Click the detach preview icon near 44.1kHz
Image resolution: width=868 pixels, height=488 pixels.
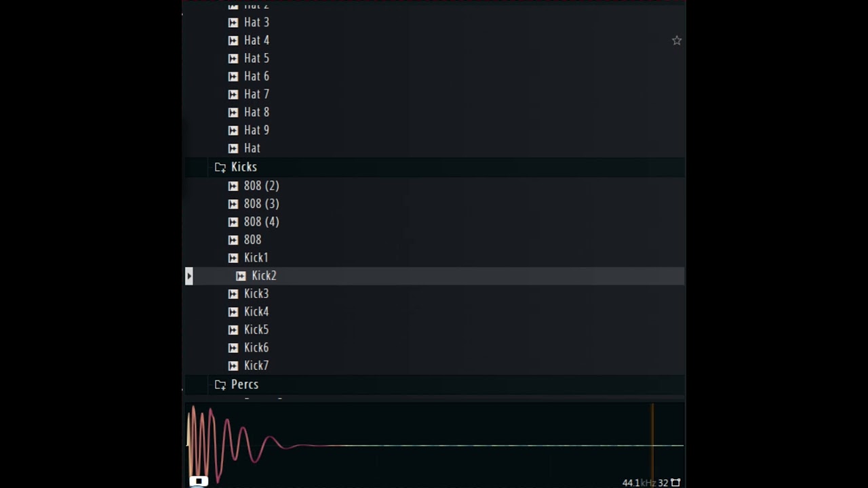point(675,483)
